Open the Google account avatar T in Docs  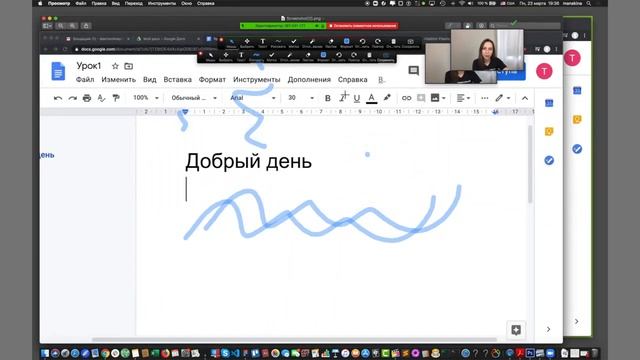[544, 71]
